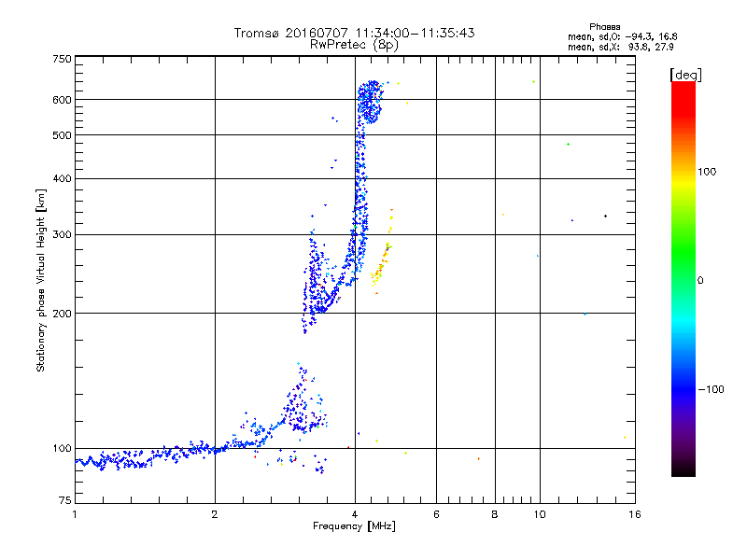Click the '[deg]' colorbar unit label

685,75
